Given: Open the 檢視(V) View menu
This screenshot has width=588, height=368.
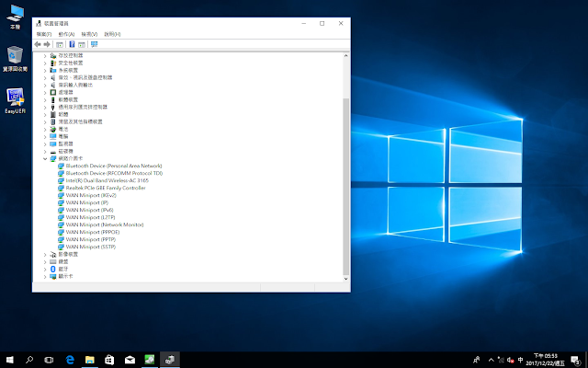Looking at the screenshot, I should 89,34.
